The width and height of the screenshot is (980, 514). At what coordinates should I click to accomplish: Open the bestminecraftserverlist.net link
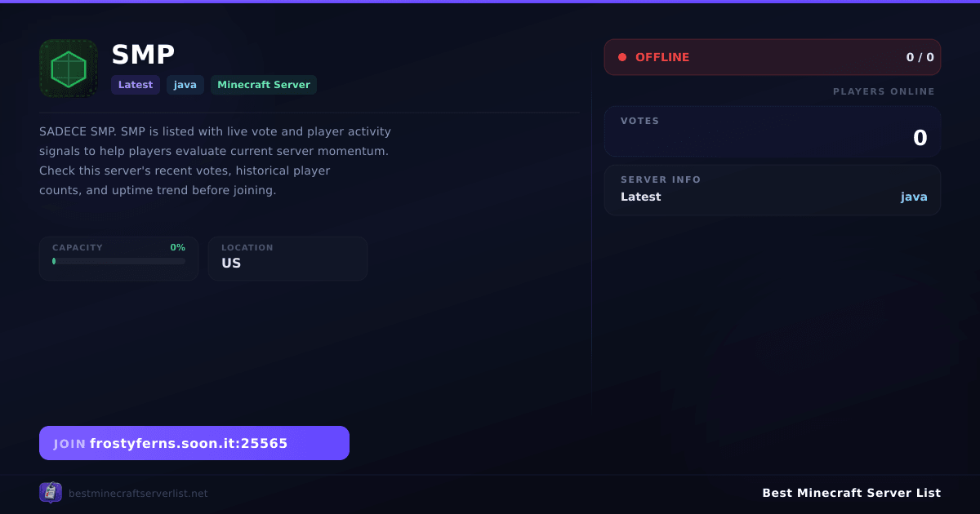[138, 494]
